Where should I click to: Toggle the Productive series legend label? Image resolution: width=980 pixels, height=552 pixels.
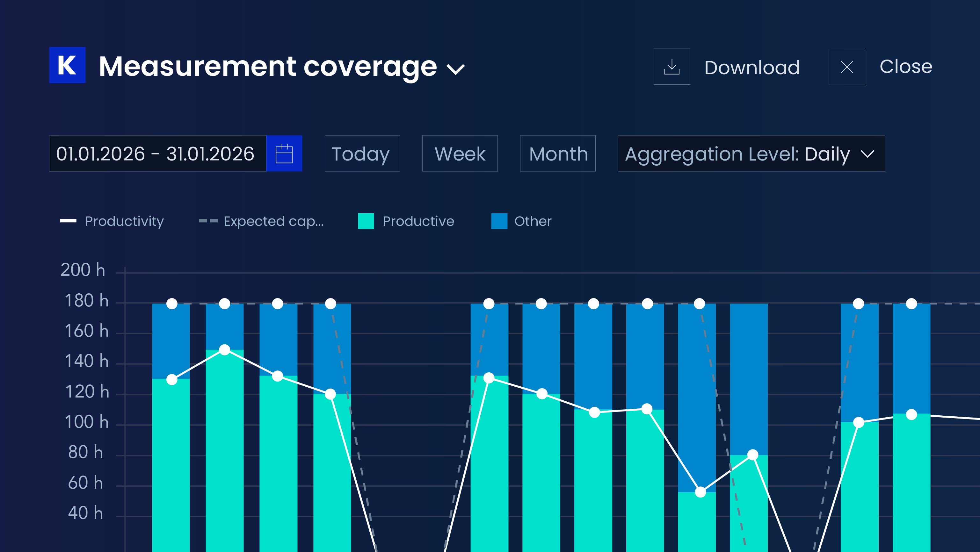418,221
